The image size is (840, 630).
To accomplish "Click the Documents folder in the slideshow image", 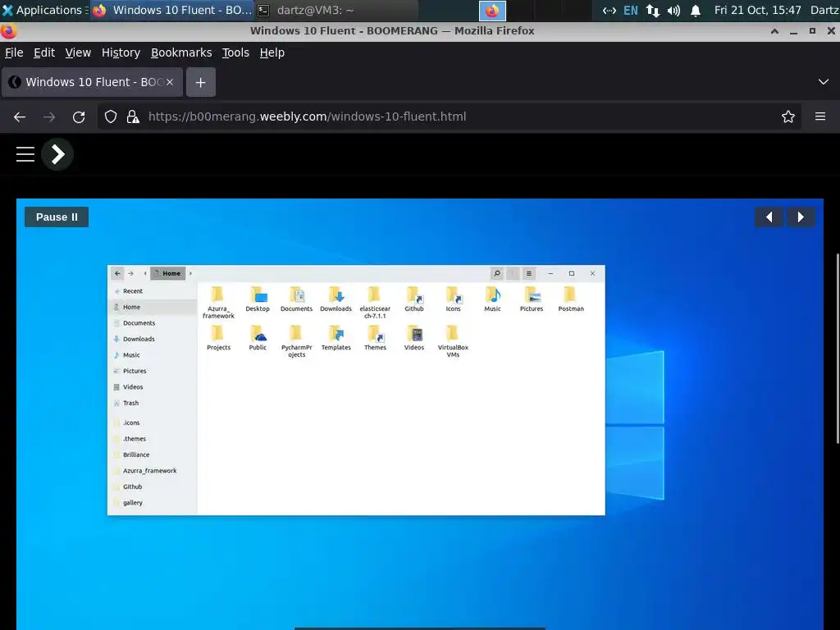I will [x=296, y=299].
